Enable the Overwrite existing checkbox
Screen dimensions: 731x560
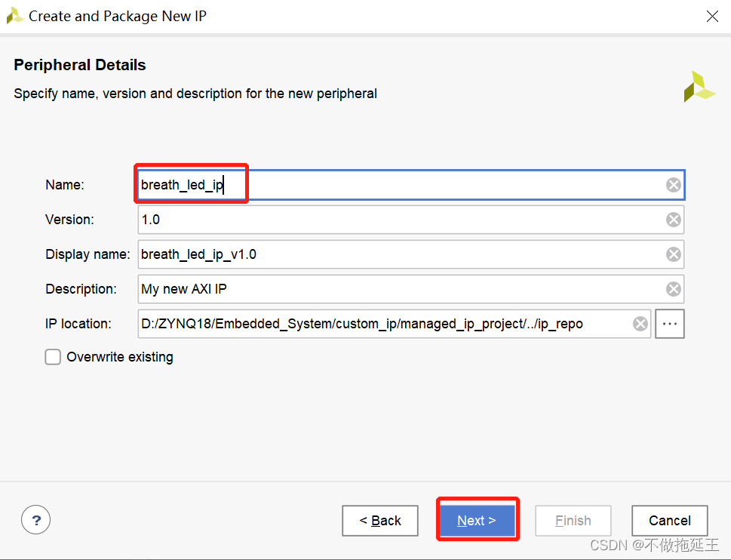[x=53, y=357]
